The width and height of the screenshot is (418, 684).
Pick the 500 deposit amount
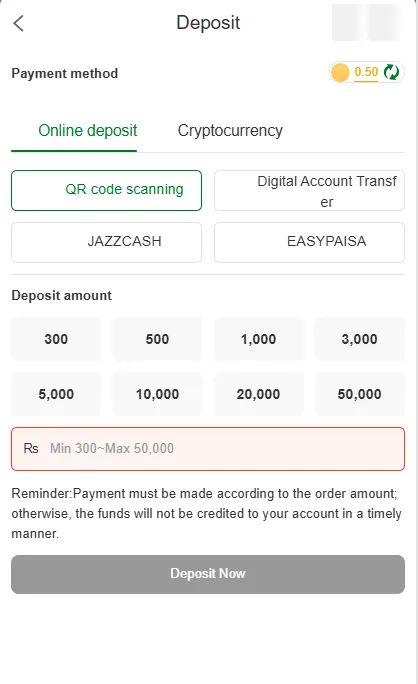157,339
